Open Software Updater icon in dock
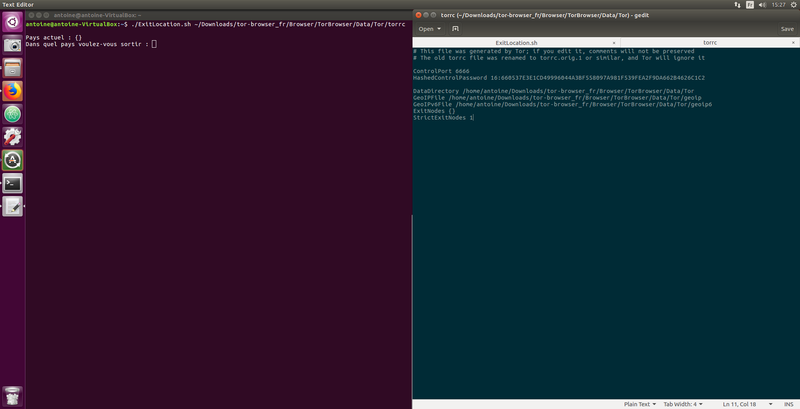Screen dimensions: 800x409 coord(13,160)
